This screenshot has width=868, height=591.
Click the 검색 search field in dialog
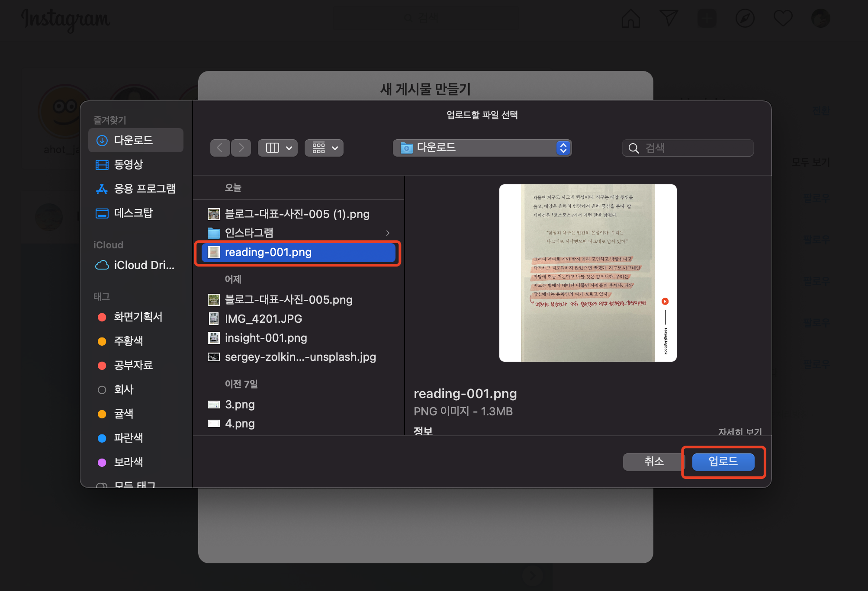(688, 148)
